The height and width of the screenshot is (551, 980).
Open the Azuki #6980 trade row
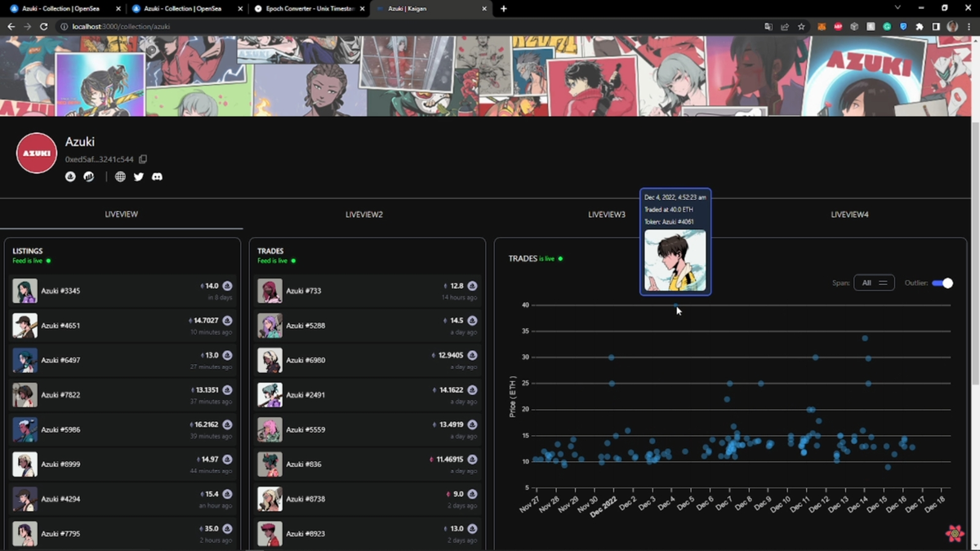pyautogui.click(x=367, y=360)
